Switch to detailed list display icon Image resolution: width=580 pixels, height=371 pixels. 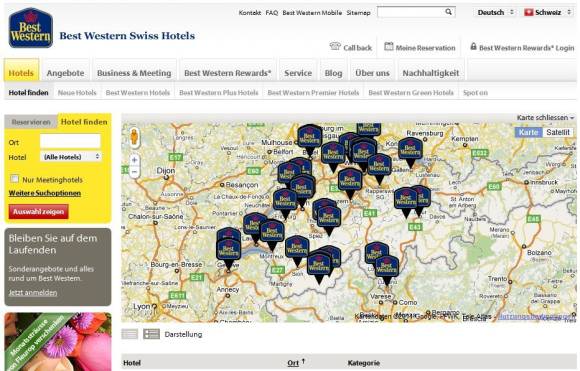click(x=151, y=334)
